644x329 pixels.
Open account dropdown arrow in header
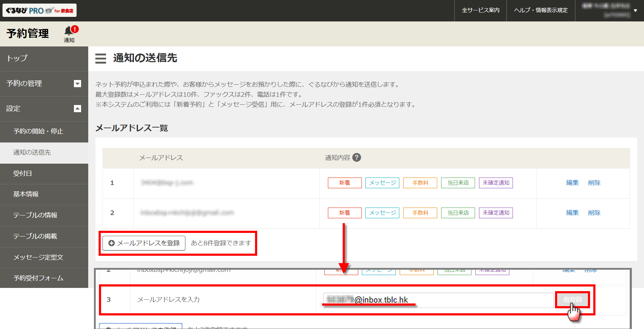(635, 11)
